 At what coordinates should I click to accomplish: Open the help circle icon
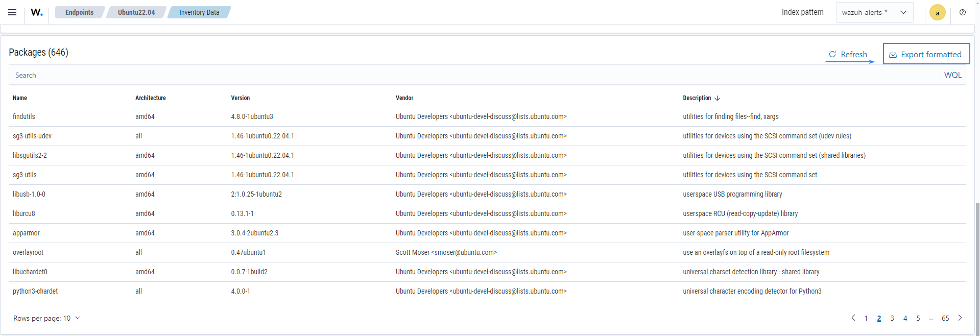963,12
